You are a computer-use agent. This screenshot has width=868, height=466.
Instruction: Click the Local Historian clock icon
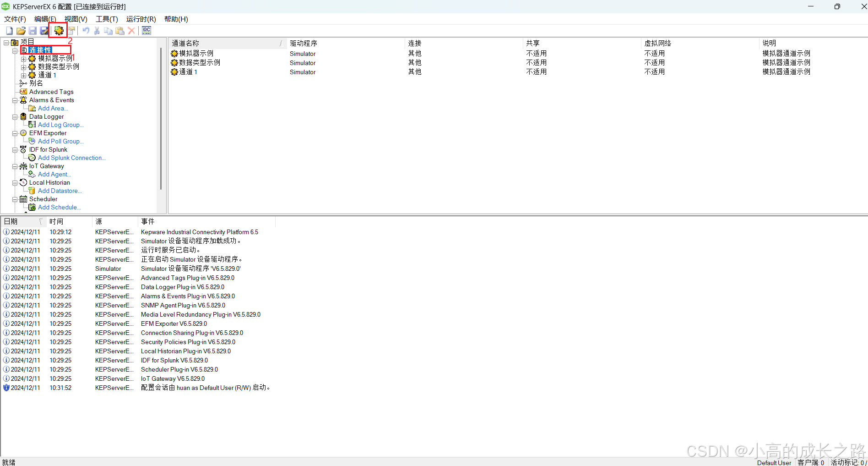pyautogui.click(x=23, y=182)
